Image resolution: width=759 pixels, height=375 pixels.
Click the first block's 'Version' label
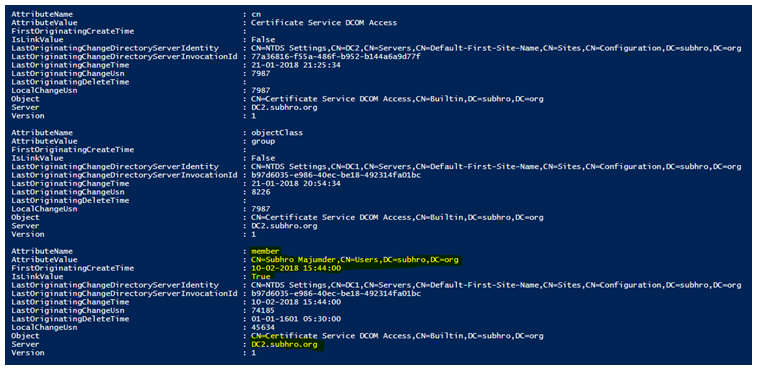tap(28, 116)
